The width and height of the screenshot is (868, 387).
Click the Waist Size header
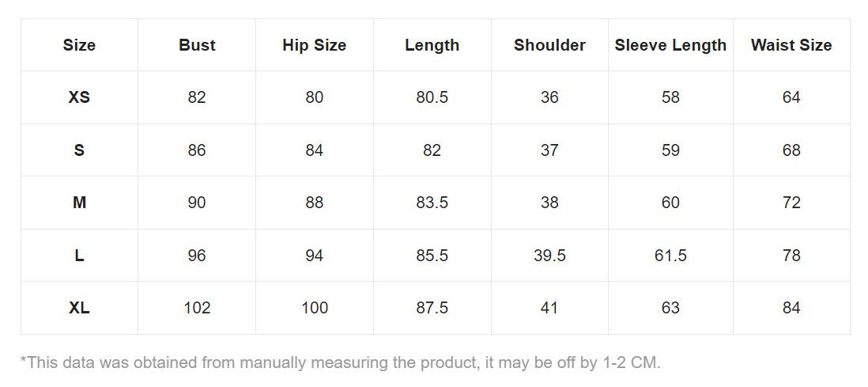[791, 45]
